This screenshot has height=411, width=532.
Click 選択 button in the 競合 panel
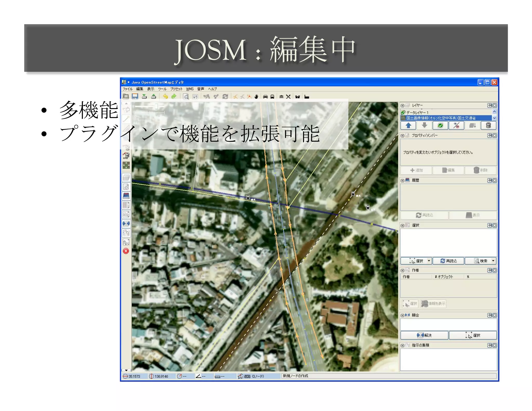click(x=473, y=335)
